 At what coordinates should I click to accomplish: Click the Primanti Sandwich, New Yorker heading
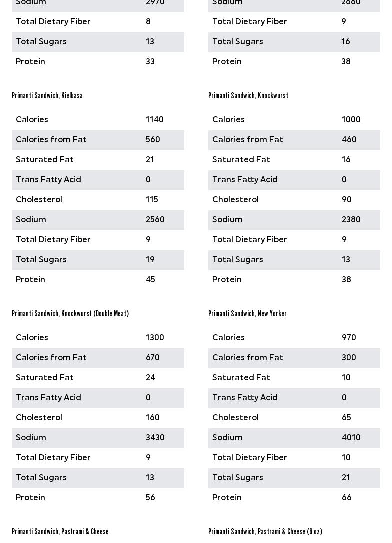[x=247, y=314]
